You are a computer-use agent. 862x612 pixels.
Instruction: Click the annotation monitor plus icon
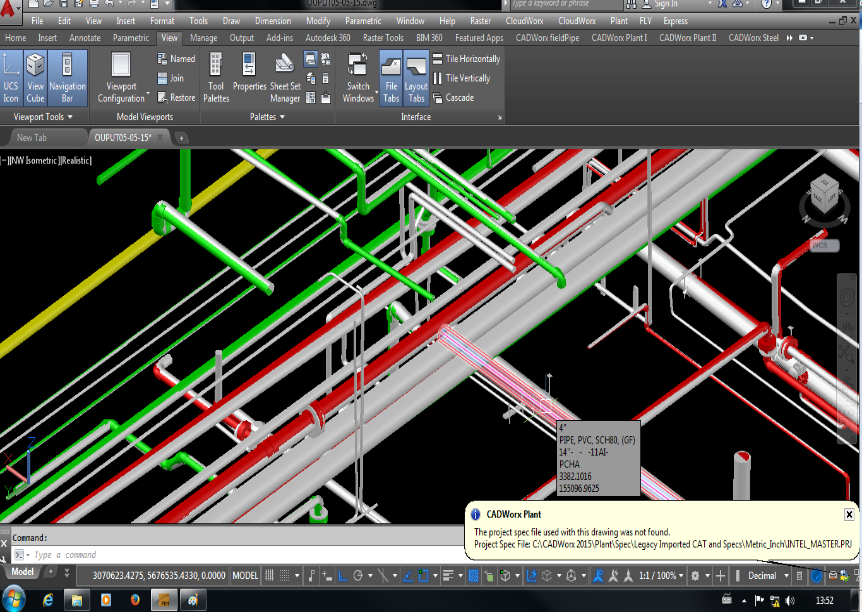(720, 576)
